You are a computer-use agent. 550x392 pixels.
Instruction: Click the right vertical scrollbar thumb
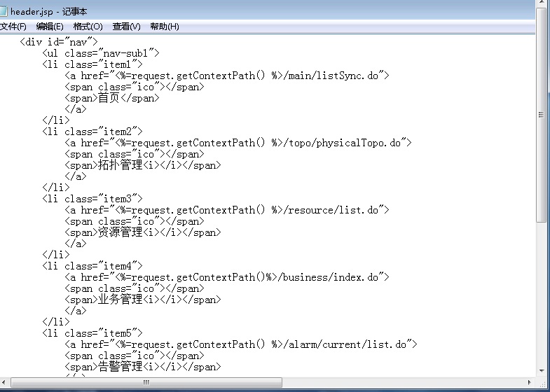click(542, 115)
